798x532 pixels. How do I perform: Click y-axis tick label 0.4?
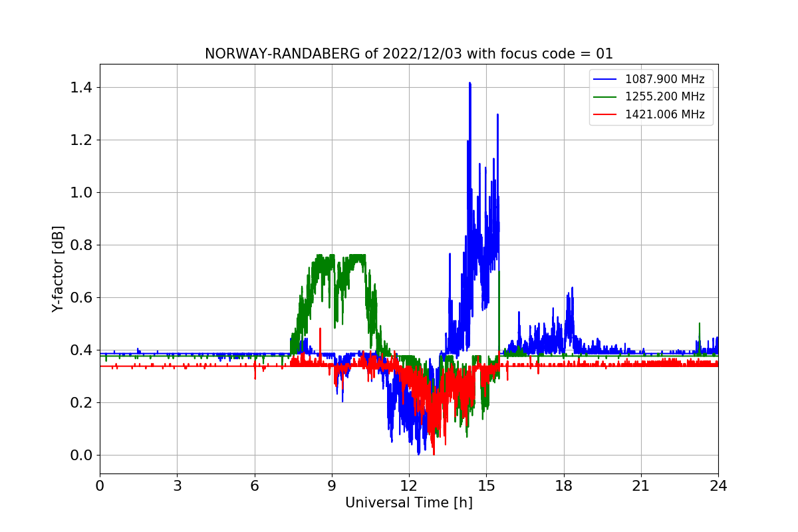click(82, 350)
